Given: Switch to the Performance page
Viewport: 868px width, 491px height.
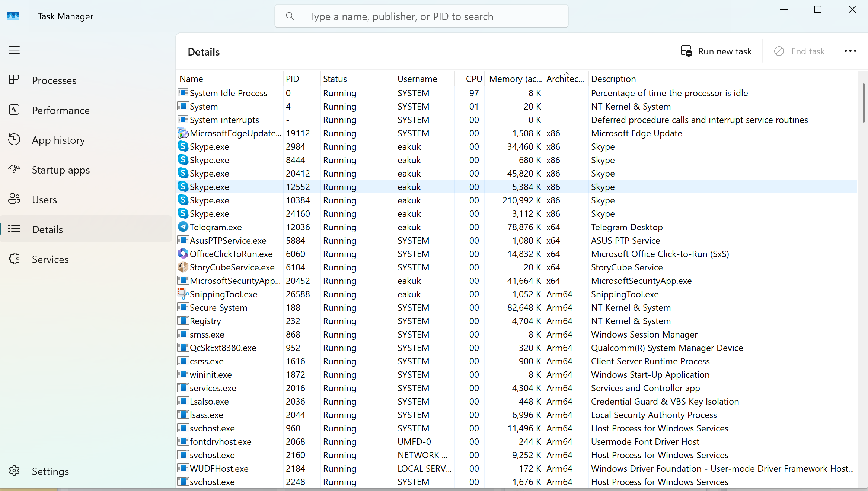Looking at the screenshot, I should (x=86, y=110).
